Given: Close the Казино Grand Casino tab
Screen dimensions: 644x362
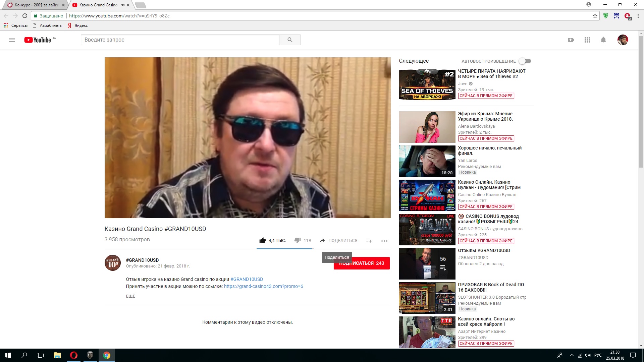Looking at the screenshot, I should coord(128,5).
